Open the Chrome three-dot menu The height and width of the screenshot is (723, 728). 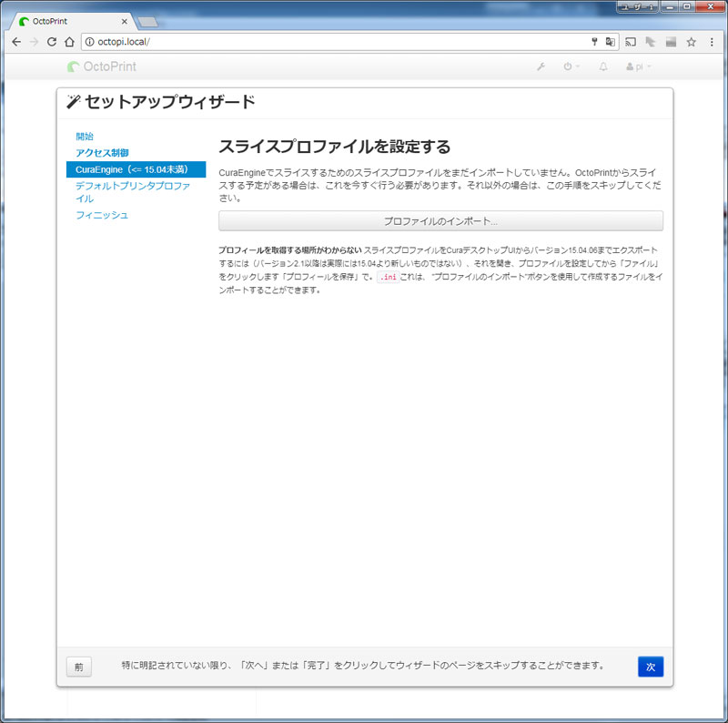[x=712, y=42]
